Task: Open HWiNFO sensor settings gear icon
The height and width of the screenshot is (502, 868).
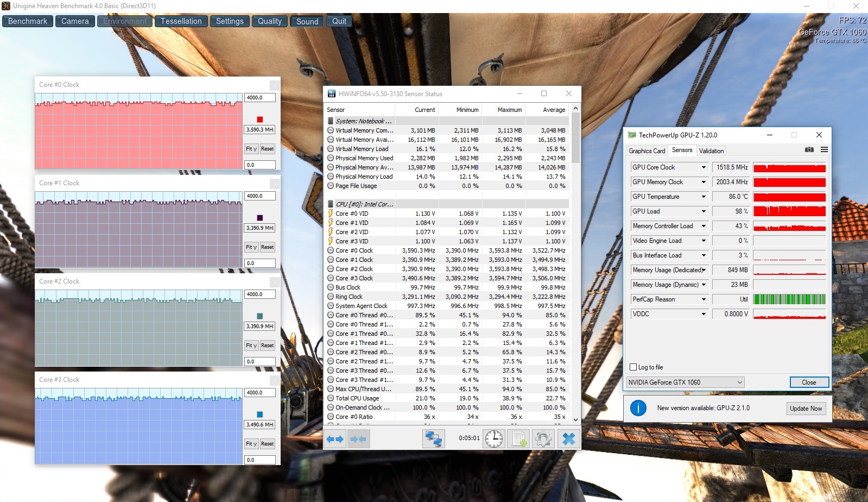Action: [x=543, y=439]
